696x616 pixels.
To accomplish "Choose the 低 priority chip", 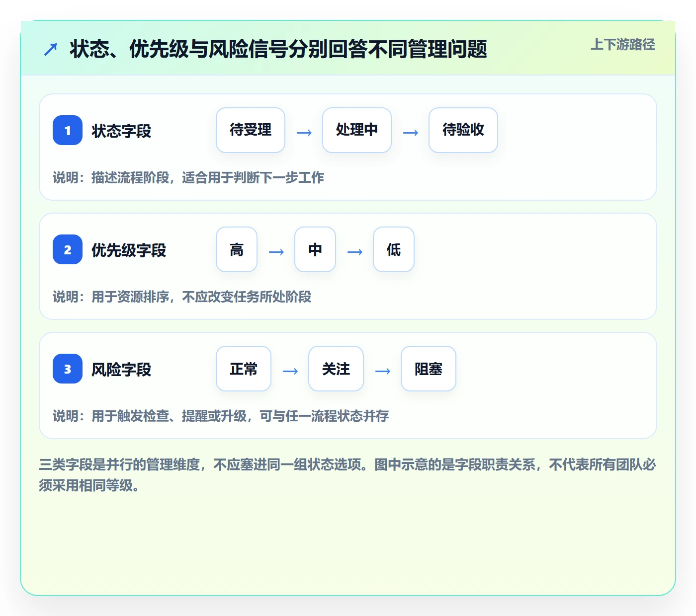I will (394, 249).
